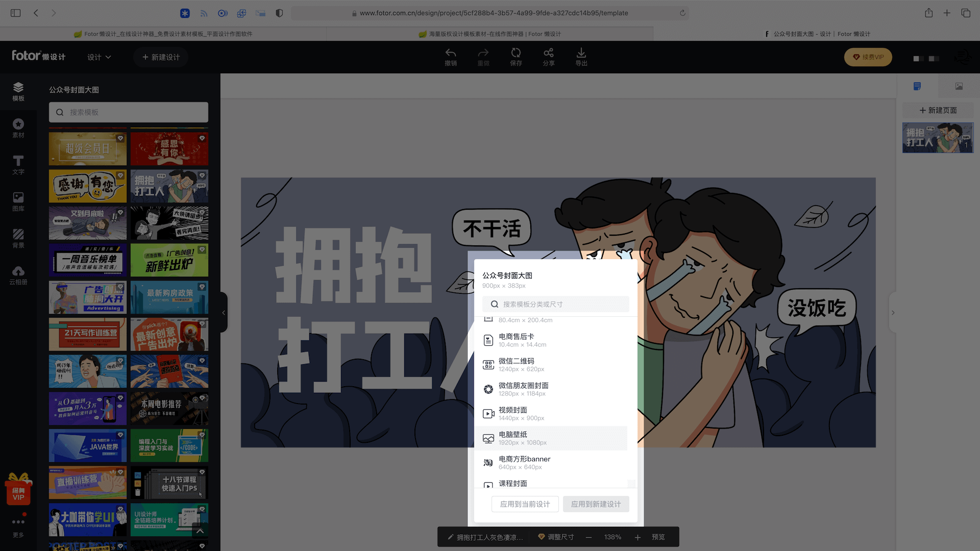Open the 文字 text tool panel
Screen dimensions: 980x551
pyautogui.click(x=18, y=165)
